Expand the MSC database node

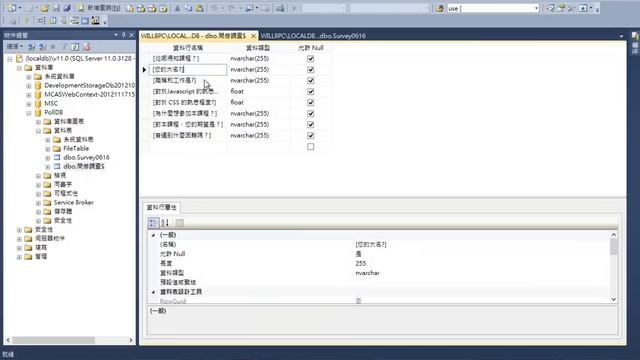[x=29, y=104]
